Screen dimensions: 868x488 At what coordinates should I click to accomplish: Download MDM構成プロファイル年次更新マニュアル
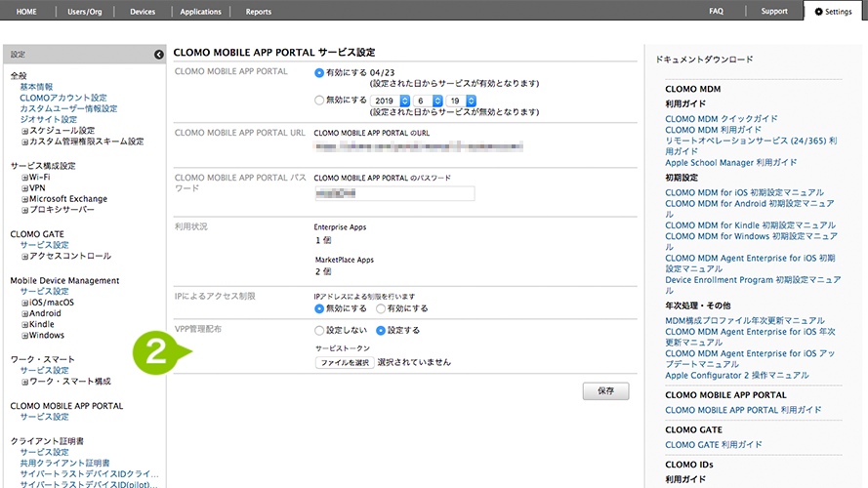[745, 320]
